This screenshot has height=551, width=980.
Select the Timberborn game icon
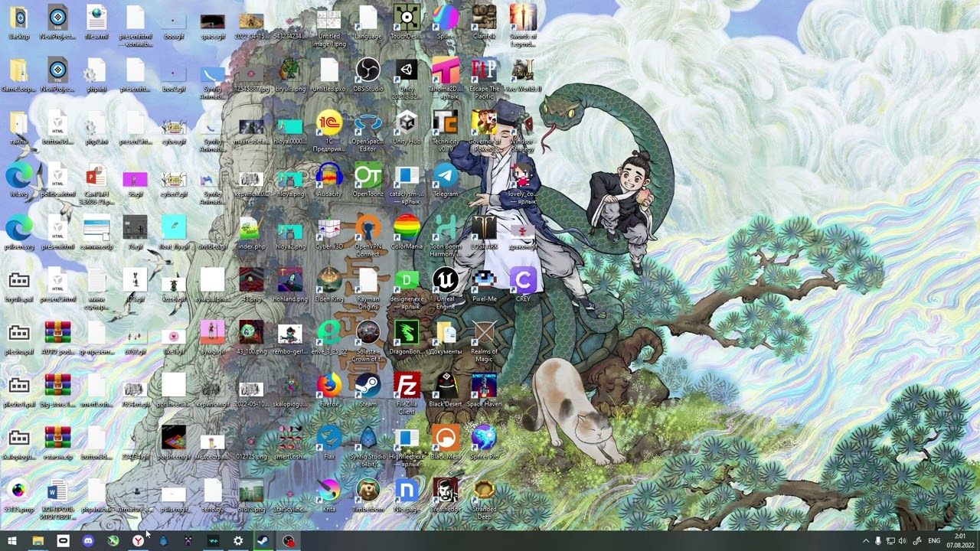click(368, 494)
